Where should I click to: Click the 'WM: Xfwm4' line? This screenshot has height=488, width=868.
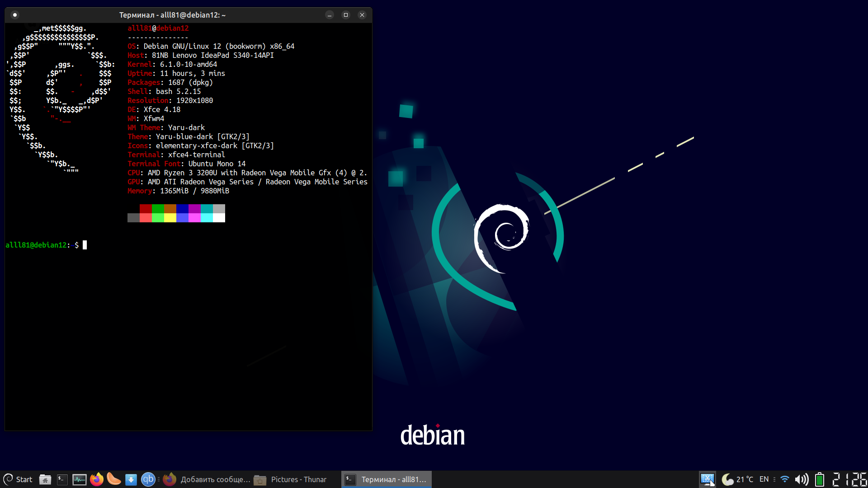(146, 118)
